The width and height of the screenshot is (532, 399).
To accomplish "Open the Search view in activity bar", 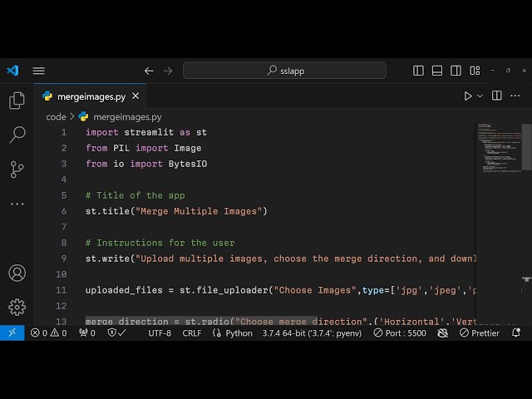I will coord(17,135).
